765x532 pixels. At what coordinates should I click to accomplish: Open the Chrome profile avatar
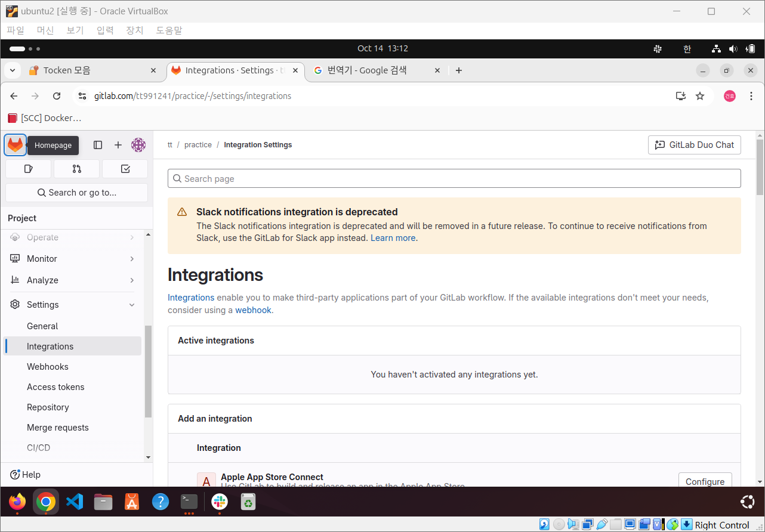730,96
